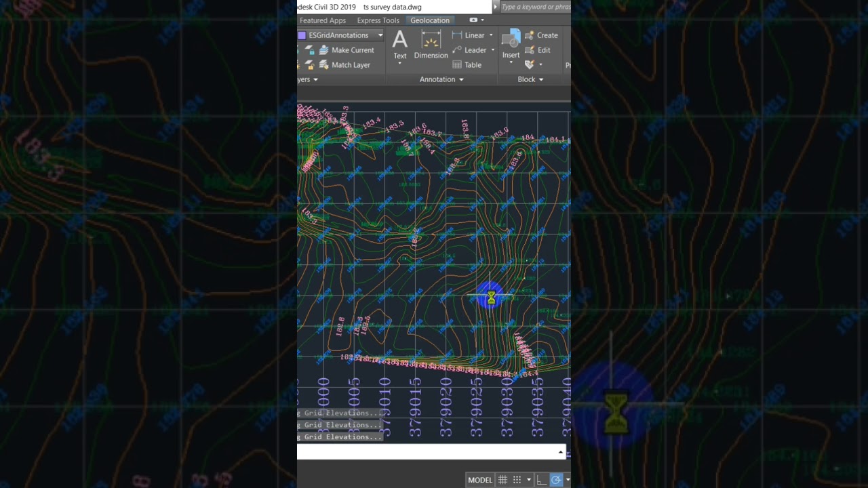Open the Leader dropdown arrow
The height and width of the screenshot is (488, 868).
(492, 50)
